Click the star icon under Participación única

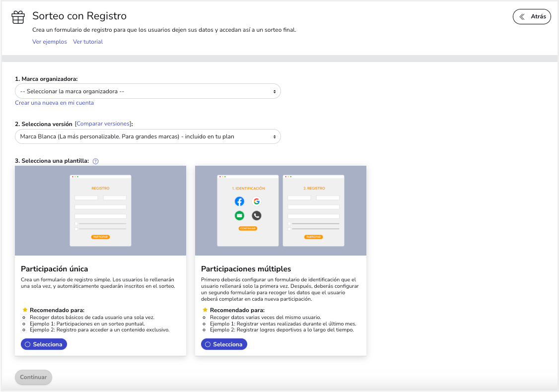coord(25,310)
